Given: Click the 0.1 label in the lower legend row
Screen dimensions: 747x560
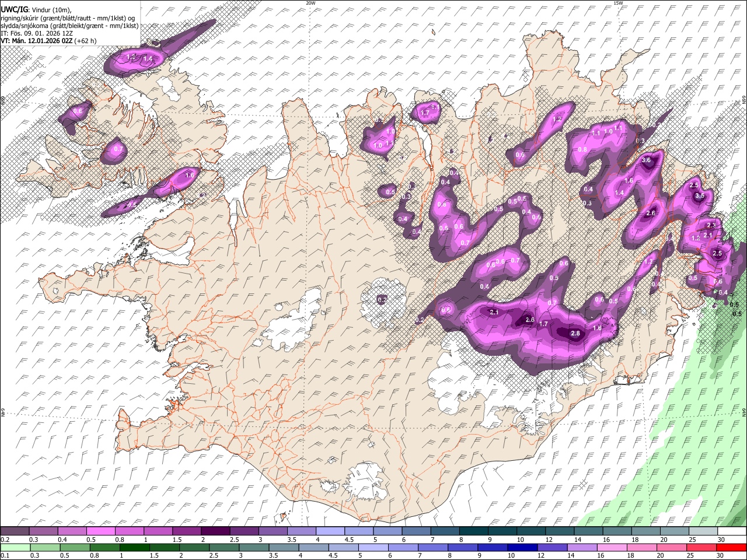Looking at the screenshot, I should (x=5, y=555).
